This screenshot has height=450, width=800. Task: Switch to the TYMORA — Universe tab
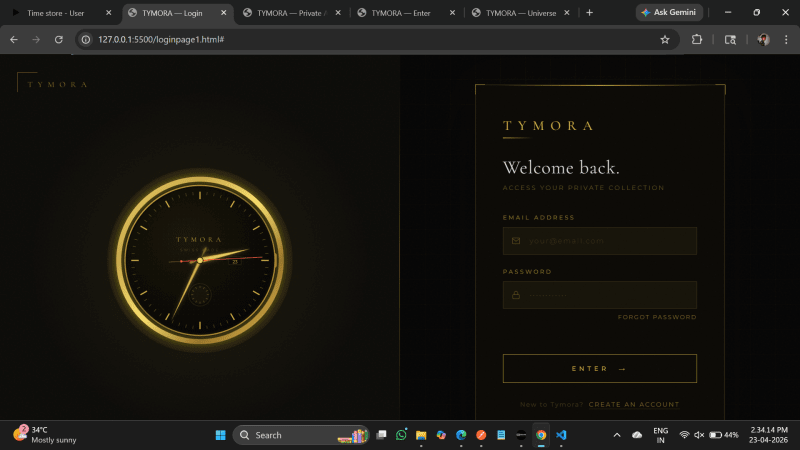pyautogui.click(x=520, y=13)
